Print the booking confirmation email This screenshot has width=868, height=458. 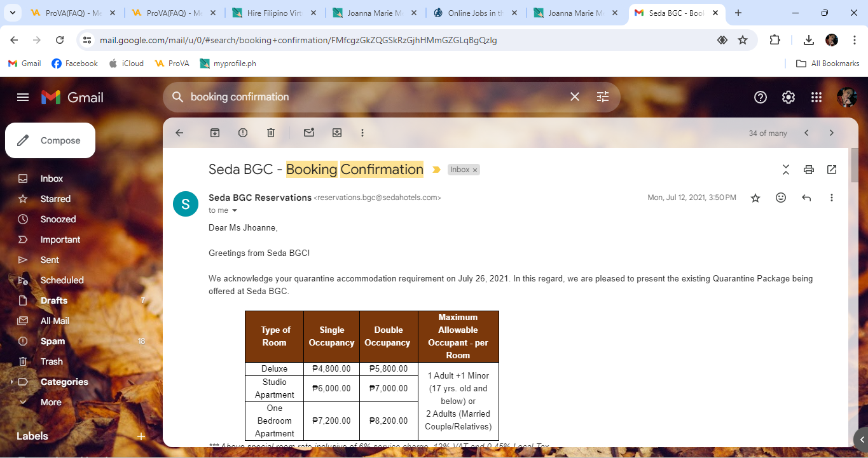809,170
